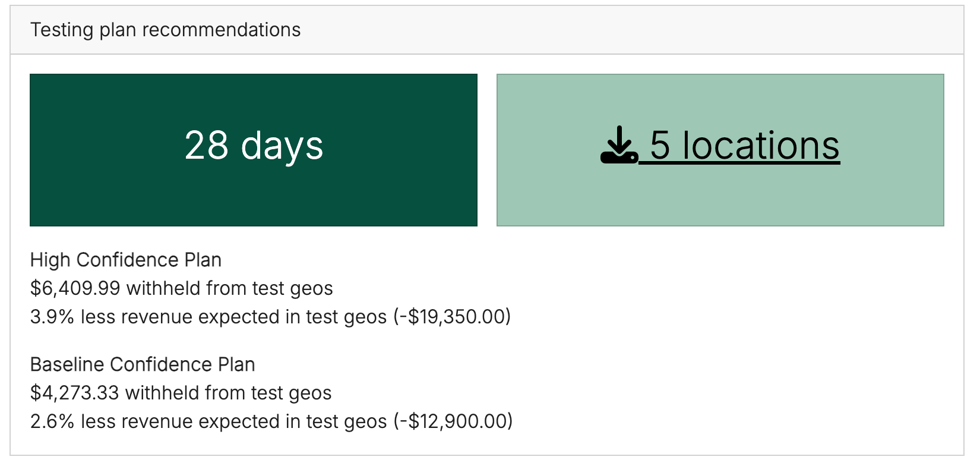Download the list of 5 test locations
980x466 pixels.
coord(744,144)
